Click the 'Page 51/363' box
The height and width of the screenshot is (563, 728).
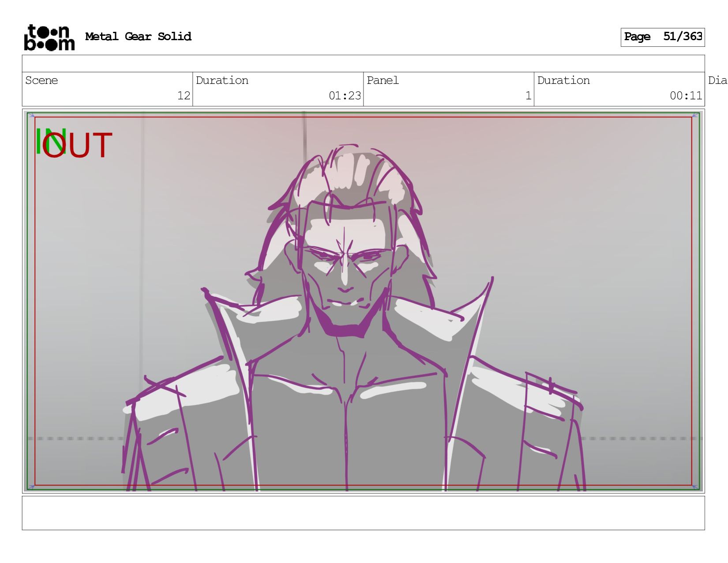[x=662, y=37]
